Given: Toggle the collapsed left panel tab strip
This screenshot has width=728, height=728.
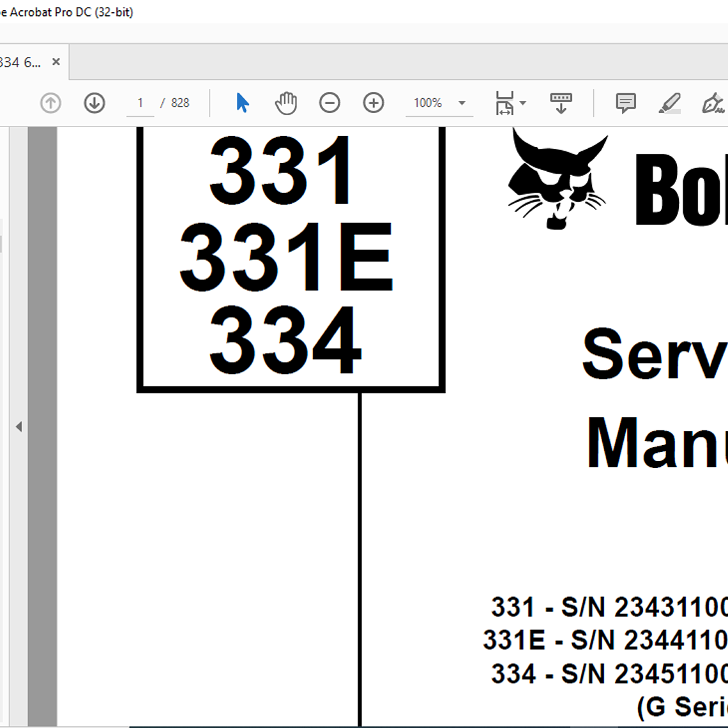Looking at the screenshot, I should coord(3,241).
